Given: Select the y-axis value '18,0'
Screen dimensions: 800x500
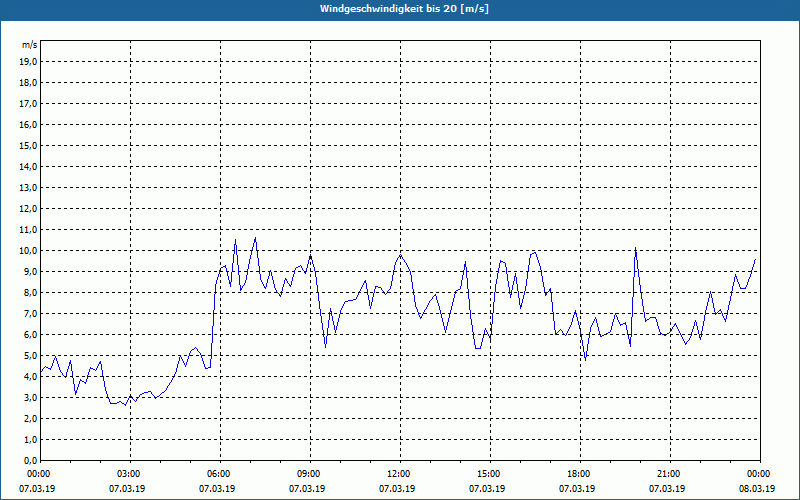Looking at the screenshot, I should coord(28,83).
